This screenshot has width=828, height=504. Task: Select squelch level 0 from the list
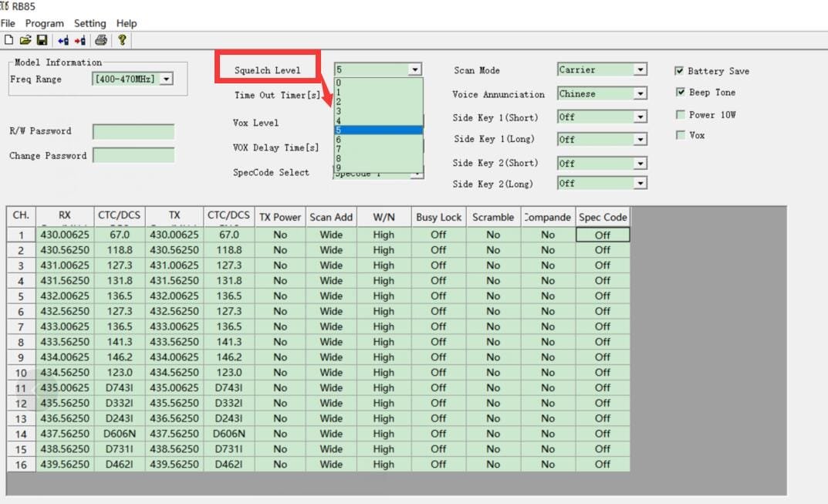pos(379,83)
